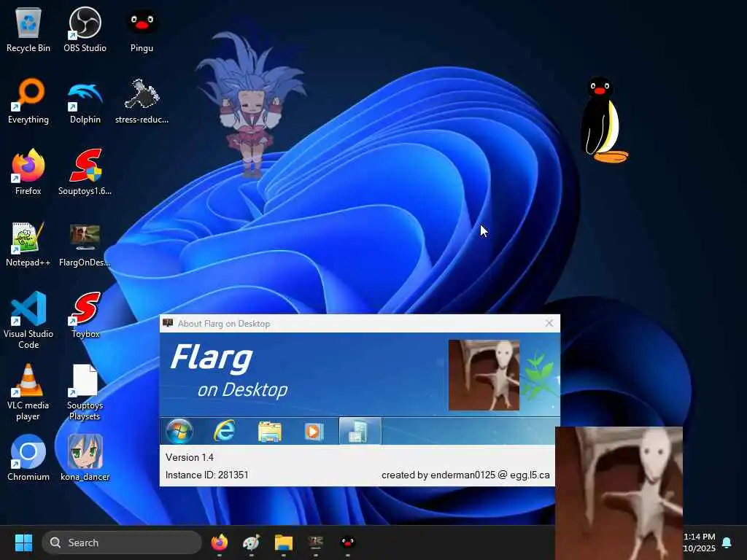The height and width of the screenshot is (560, 747).
Task: Open the Recycle Bin desktop icon
Action: [x=28, y=29]
